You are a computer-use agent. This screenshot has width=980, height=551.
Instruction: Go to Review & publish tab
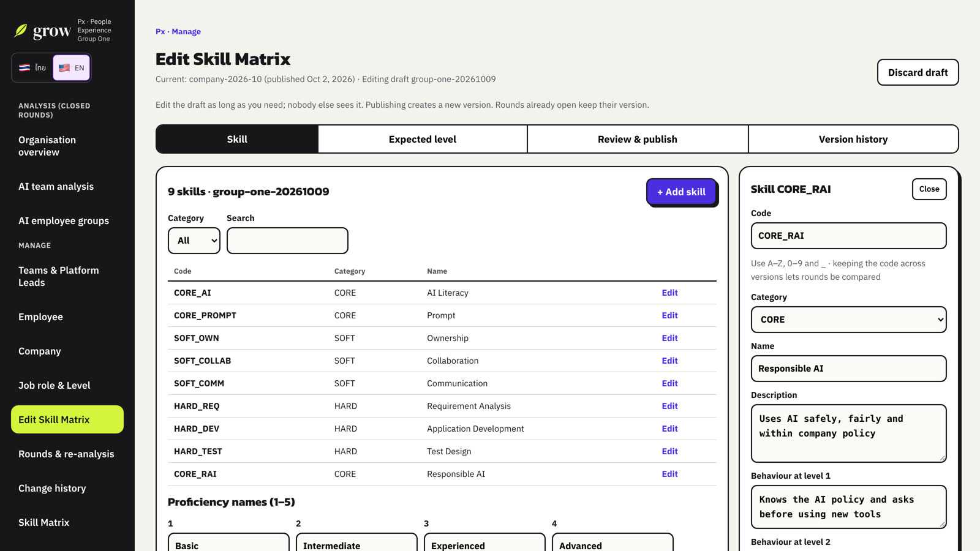click(x=638, y=139)
